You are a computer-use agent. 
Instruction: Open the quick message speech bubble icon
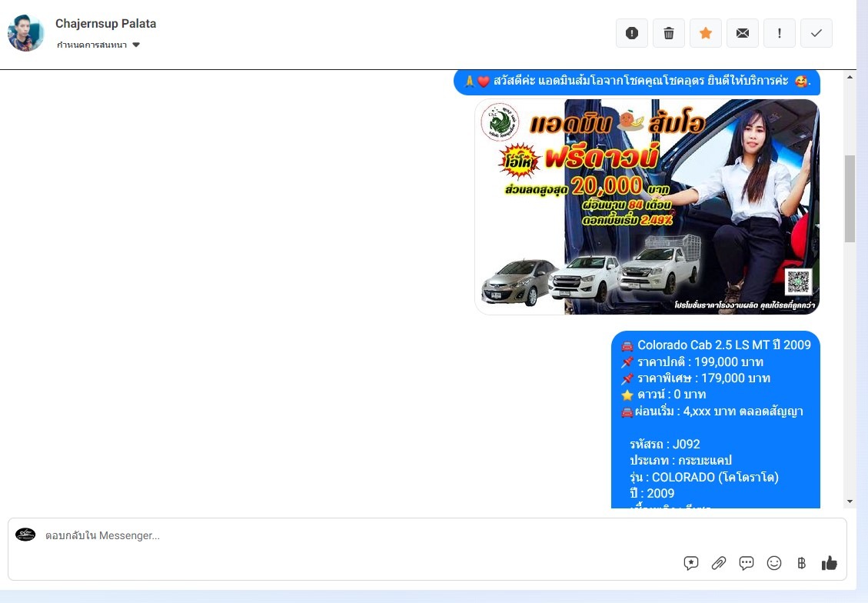click(x=747, y=563)
